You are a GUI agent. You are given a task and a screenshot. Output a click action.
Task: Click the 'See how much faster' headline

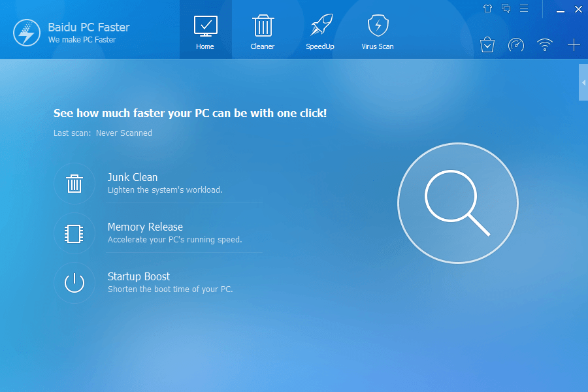click(x=190, y=113)
